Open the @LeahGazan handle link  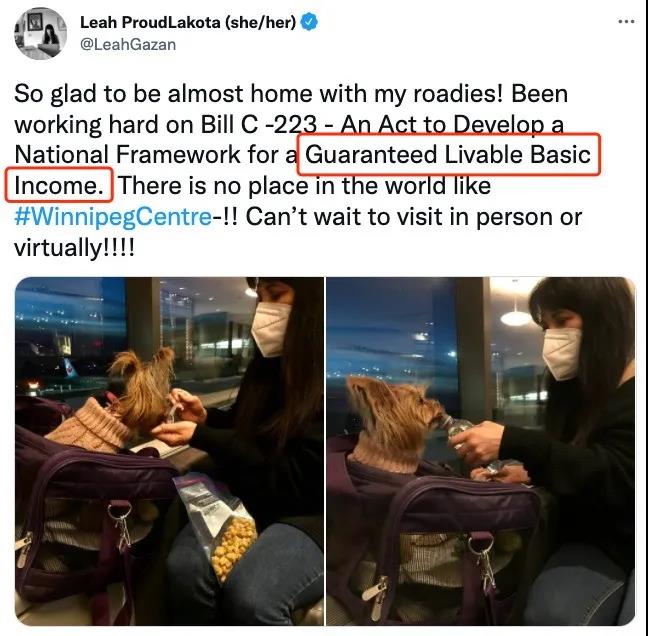(x=128, y=44)
